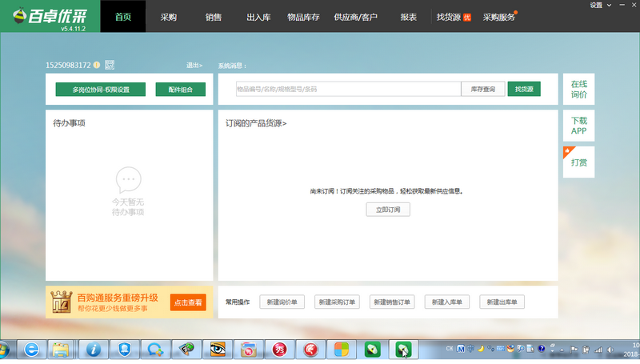Click the speech bubble icon in 待办事项 panel
Screen dimensions: 640x364
coord(128,180)
